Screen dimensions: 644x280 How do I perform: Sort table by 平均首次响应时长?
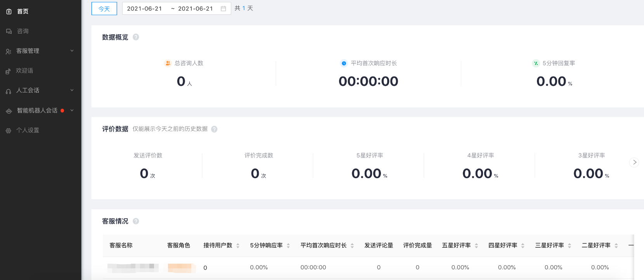coord(352,245)
